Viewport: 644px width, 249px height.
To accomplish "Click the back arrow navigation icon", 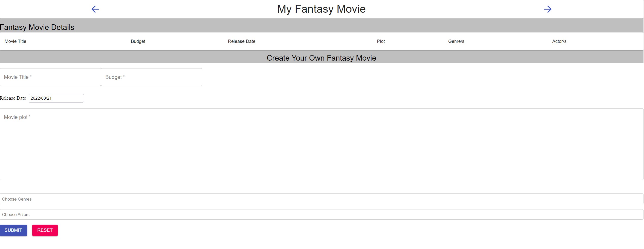I will click(x=95, y=9).
